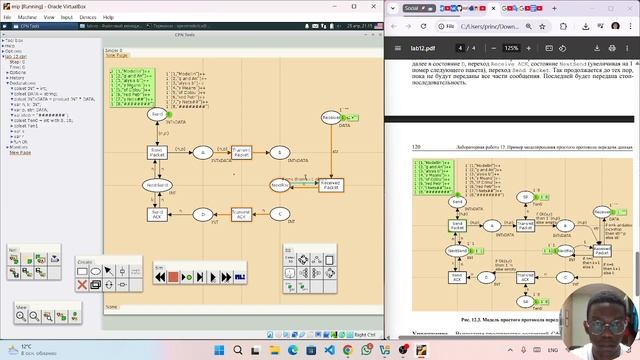Open the Chrome profile avatar
The image size is (640, 360).
pyautogui.click(x=615, y=26)
